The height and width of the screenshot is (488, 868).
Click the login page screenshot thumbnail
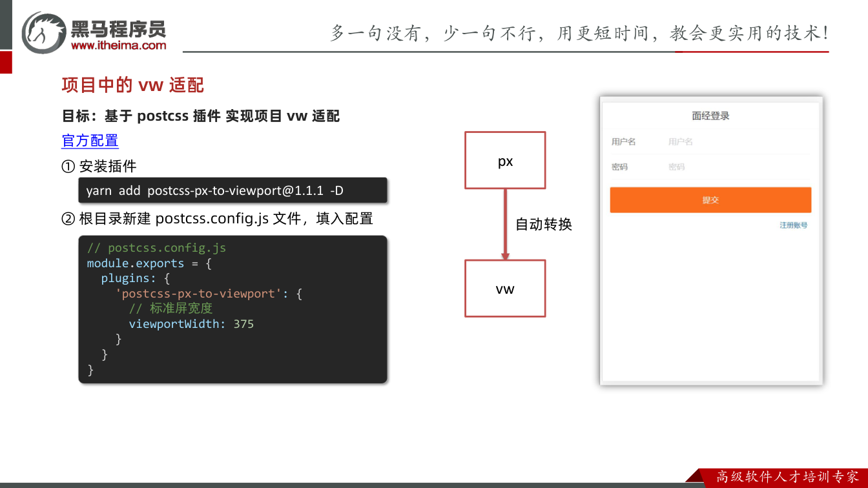coord(711,241)
